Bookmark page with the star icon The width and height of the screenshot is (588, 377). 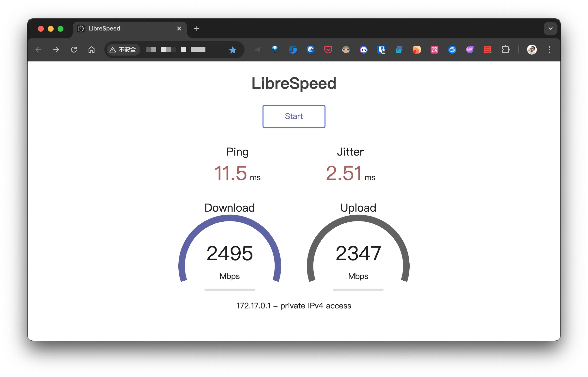[232, 50]
